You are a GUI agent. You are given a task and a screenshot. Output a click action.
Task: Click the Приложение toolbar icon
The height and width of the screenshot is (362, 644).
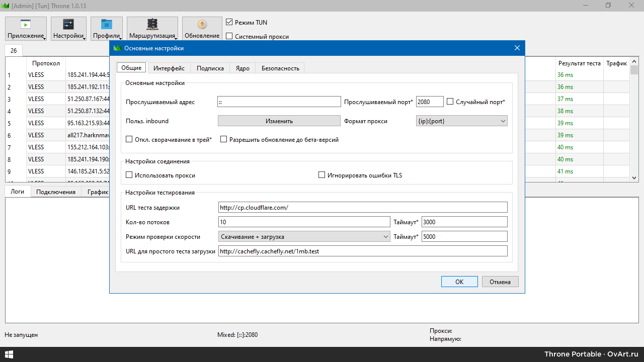(26, 24)
